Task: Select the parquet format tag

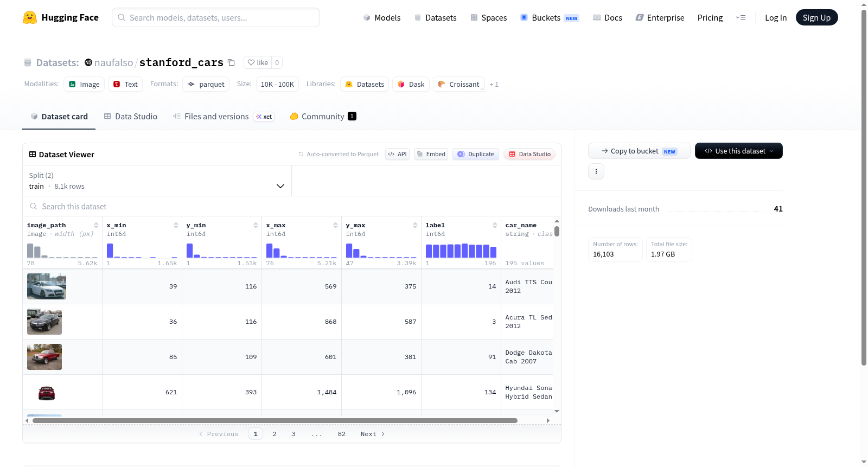Action: click(206, 84)
